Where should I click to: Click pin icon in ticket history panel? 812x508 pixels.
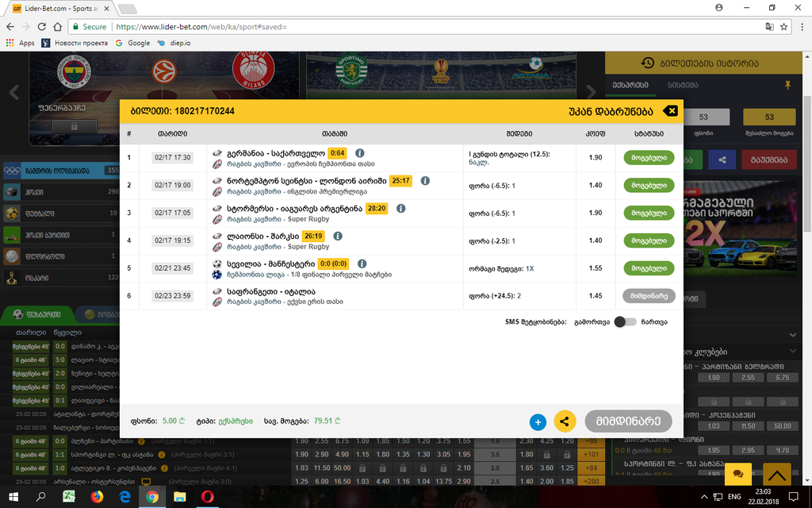(x=787, y=85)
